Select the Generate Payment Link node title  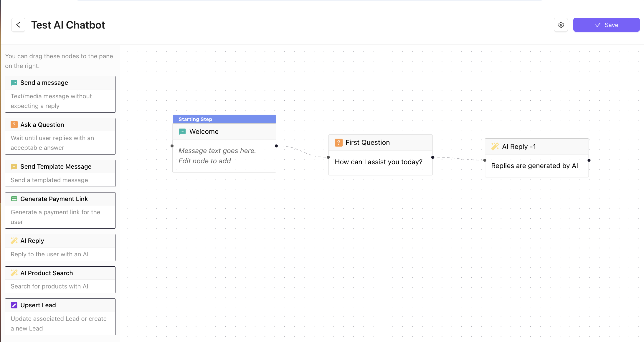[54, 199]
